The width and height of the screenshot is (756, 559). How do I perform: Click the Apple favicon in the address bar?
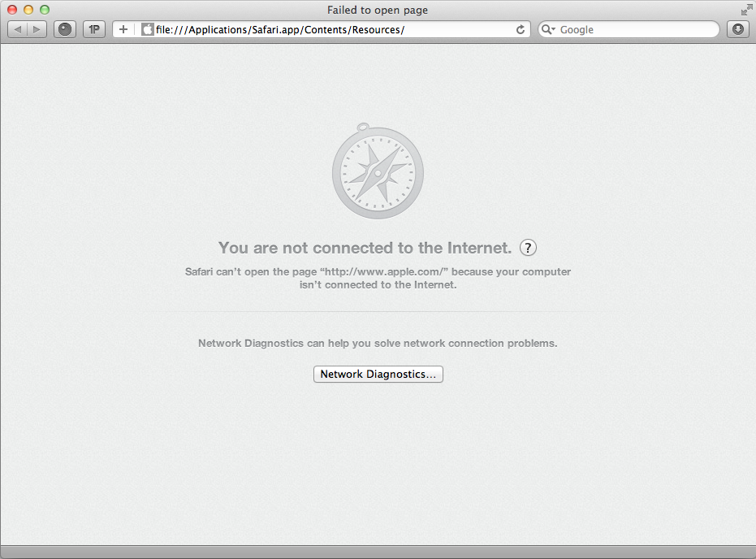tap(148, 29)
